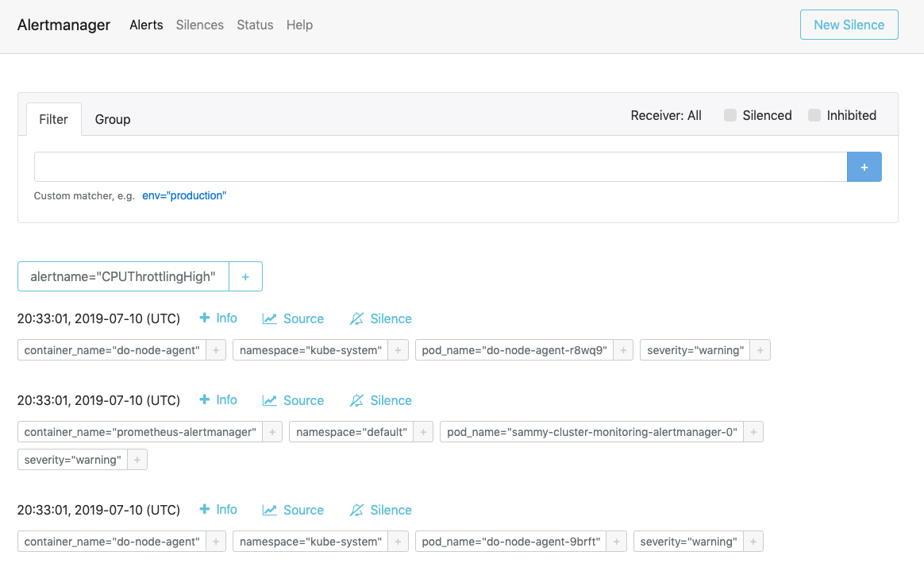Enable the Inhibited checkbox
924x567 pixels.
coord(814,115)
